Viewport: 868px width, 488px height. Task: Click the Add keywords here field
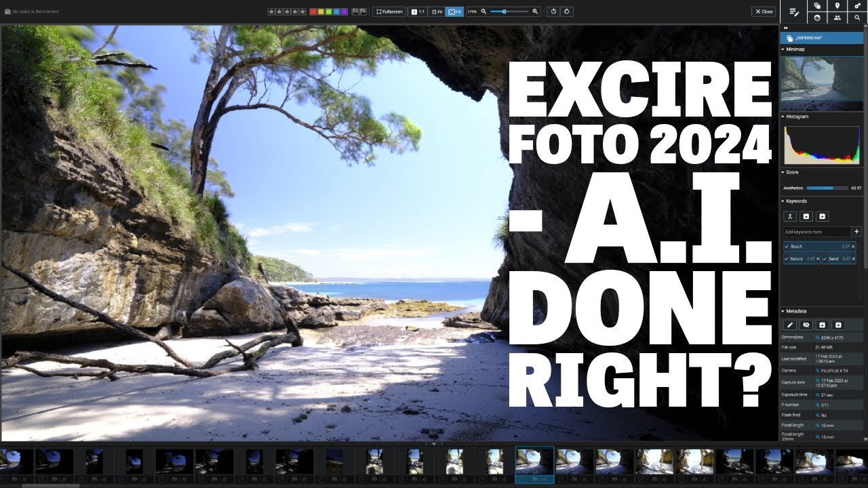pos(817,232)
